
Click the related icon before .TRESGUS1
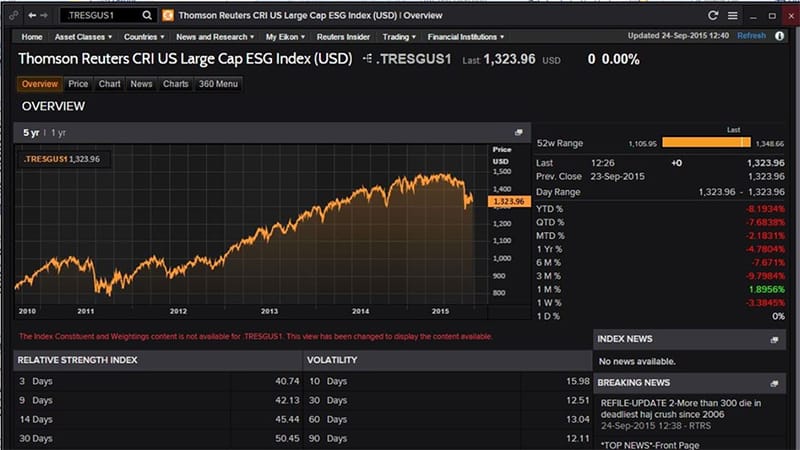pyautogui.click(x=367, y=59)
